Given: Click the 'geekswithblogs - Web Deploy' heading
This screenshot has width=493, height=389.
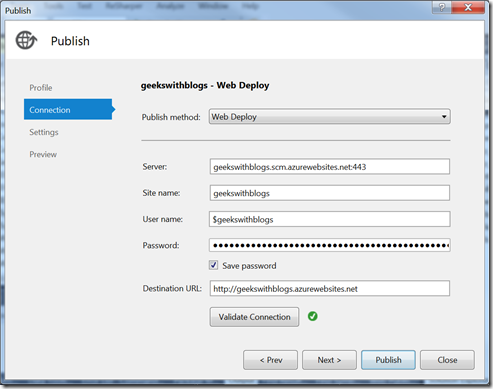Looking at the screenshot, I should [x=205, y=86].
